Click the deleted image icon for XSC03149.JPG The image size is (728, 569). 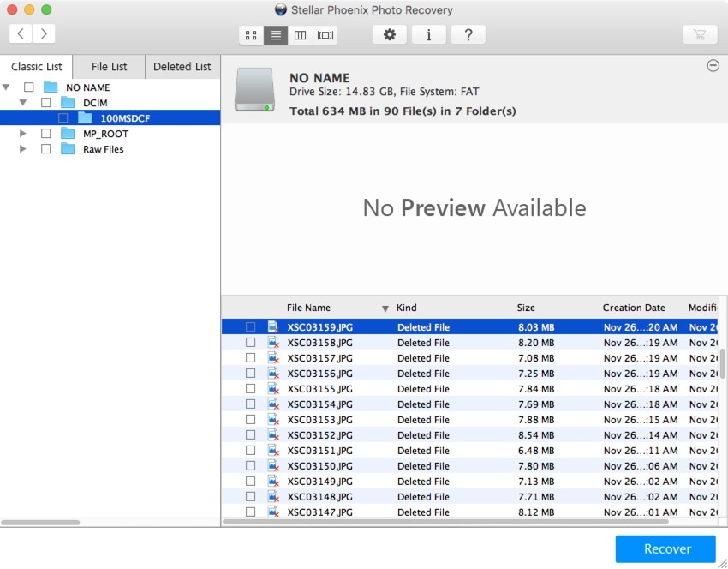[x=273, y=481]
